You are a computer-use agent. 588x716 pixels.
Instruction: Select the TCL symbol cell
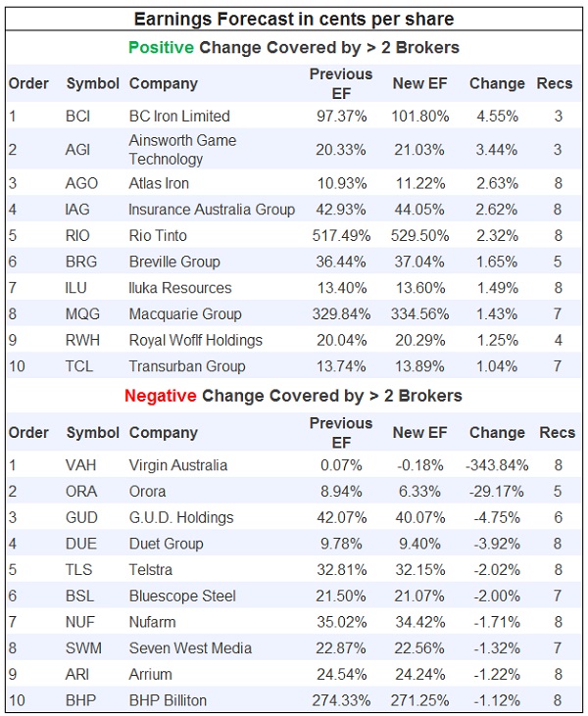click(x=78, y=366)
